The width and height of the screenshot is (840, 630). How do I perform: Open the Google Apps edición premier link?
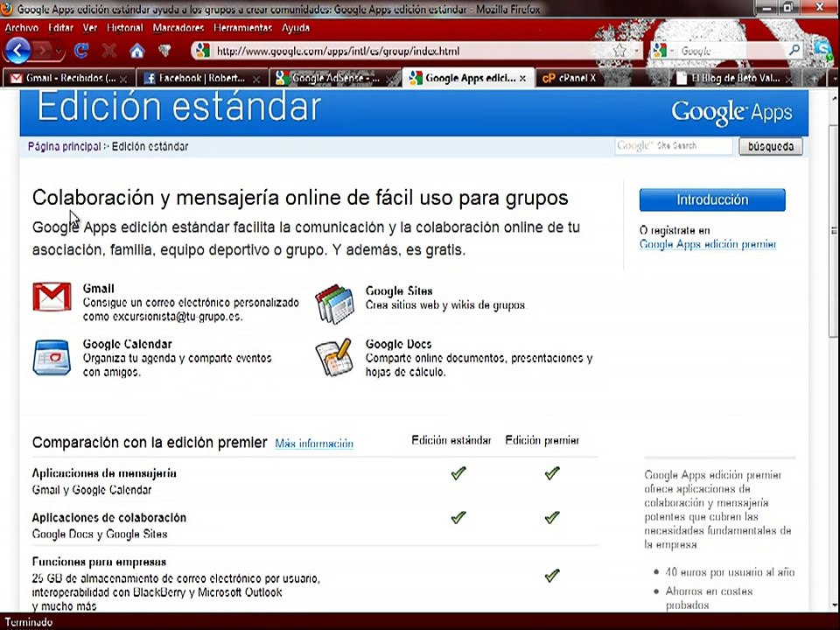(x=708, y=244)
